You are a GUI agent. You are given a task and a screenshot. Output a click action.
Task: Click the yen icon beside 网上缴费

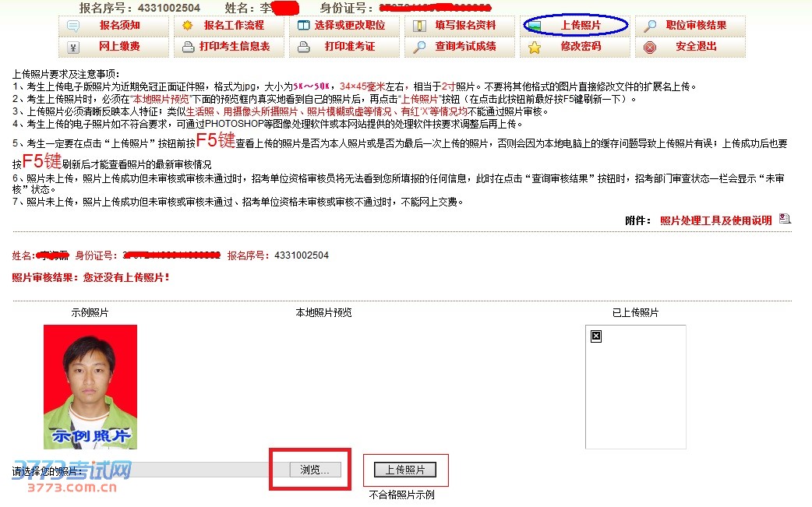coord(73,47)
